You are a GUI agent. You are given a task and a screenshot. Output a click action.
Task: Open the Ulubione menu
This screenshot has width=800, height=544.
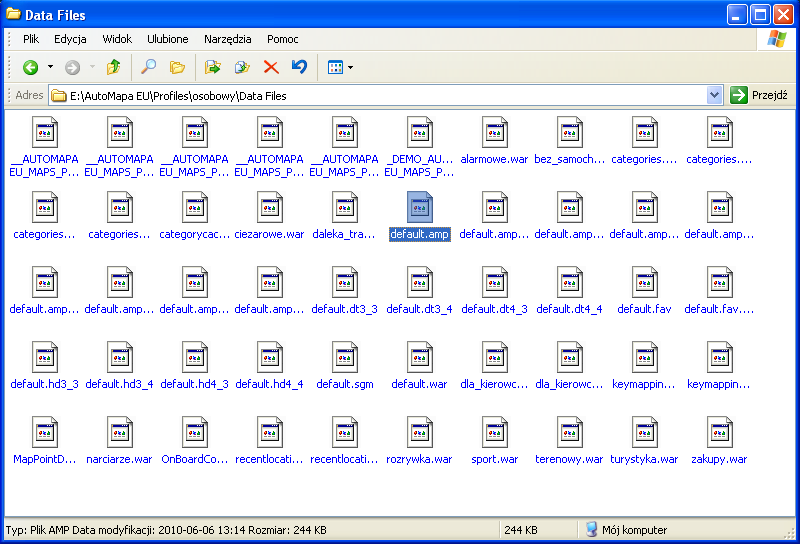tap(167, 39)
